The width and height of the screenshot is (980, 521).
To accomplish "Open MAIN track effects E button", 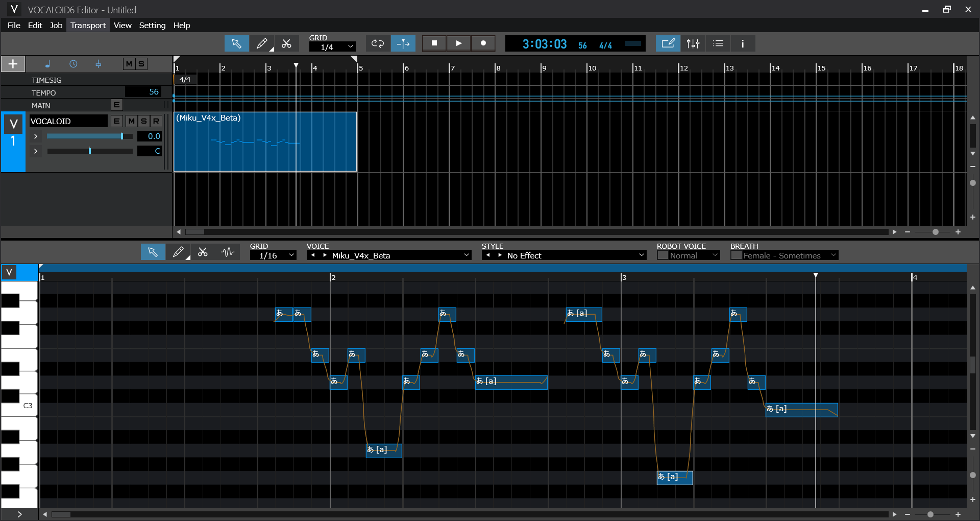I will click(117, 105).
